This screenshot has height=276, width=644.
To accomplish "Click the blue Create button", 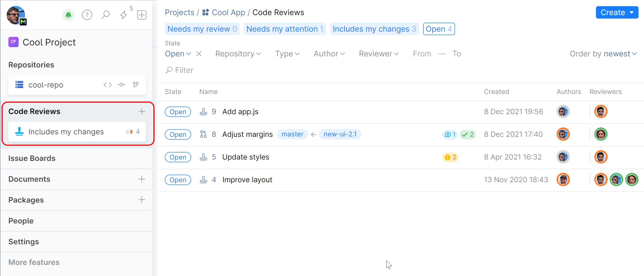I will click(617, 13).
